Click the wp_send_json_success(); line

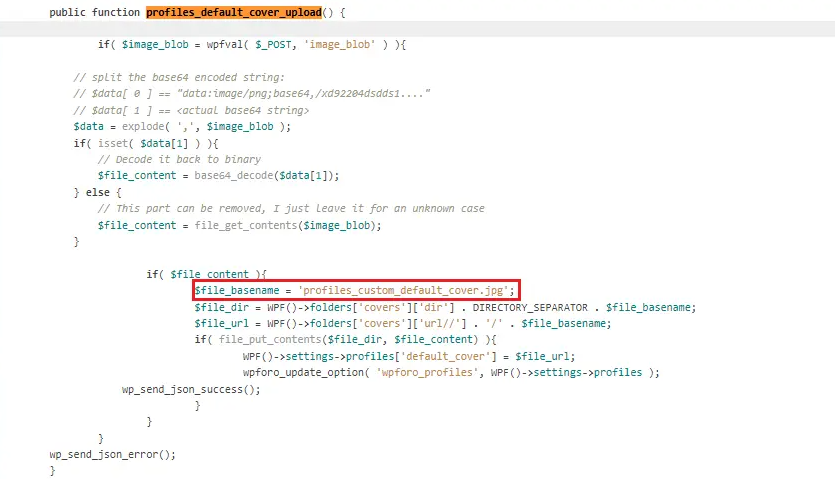191,389
